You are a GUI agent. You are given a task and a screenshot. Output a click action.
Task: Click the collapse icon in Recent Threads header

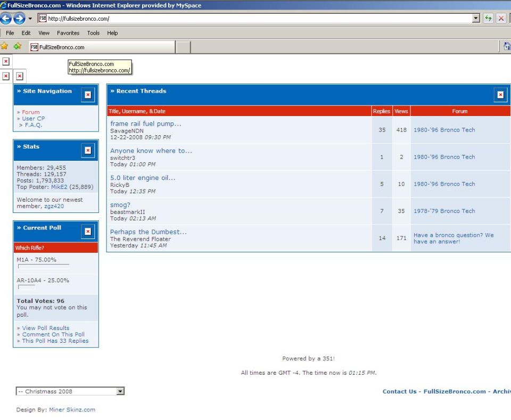[x=500, y=95]
